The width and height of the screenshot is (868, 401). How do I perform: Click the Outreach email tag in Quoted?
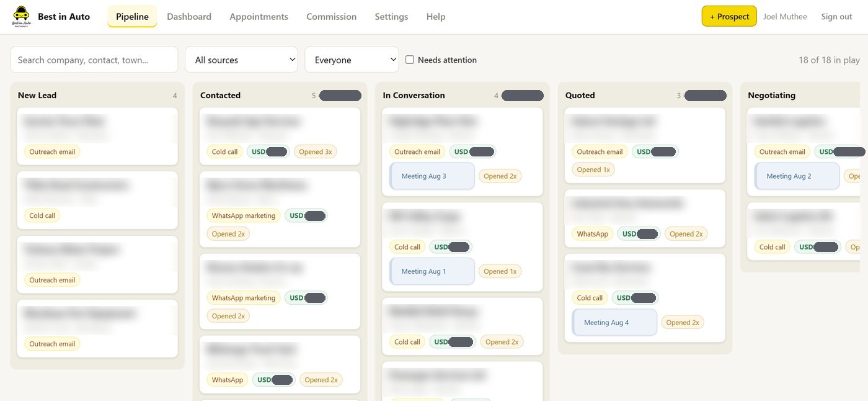[x=600, y=151]
